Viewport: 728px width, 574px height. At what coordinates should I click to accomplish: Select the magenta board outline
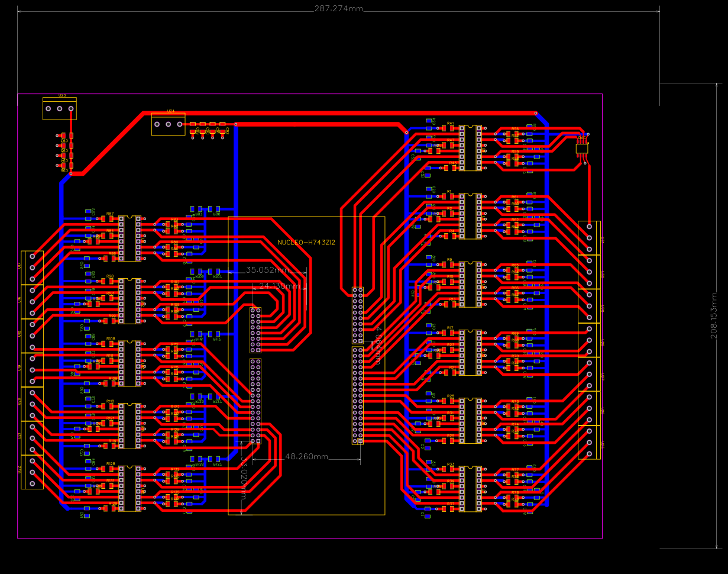coord(296,93)
